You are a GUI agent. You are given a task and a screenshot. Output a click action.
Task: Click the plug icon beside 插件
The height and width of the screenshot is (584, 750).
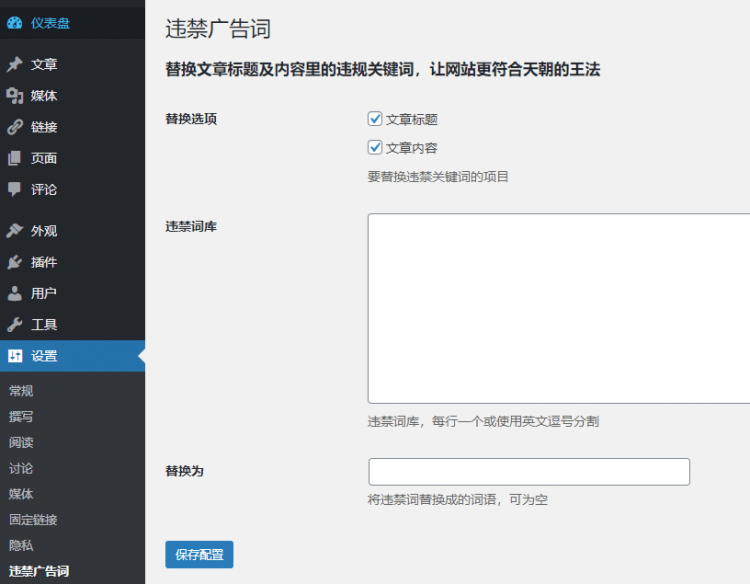pos(15,262)
